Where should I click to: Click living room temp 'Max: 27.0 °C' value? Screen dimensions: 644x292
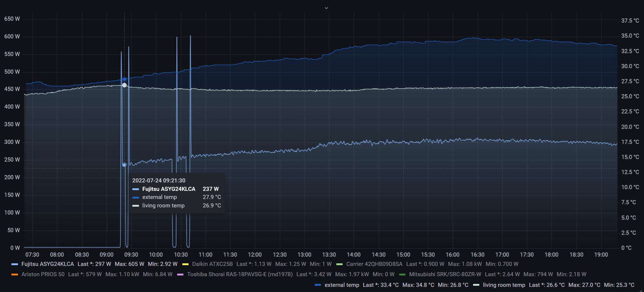(584, 285)
